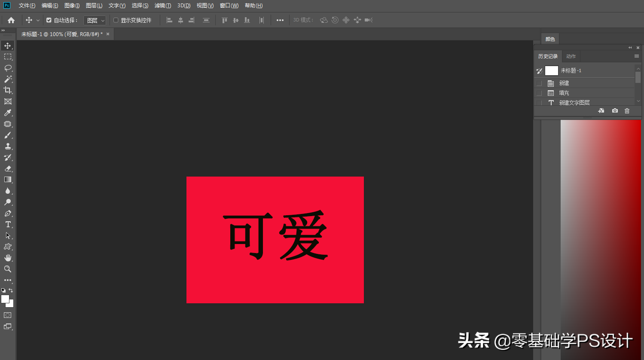Open the History panel flyout menu
The image size is (644, 360).
coord(637,56)
